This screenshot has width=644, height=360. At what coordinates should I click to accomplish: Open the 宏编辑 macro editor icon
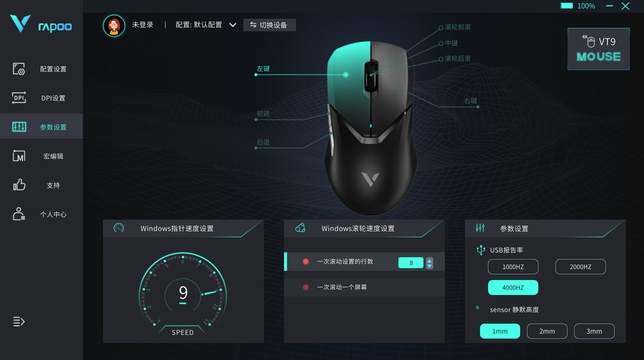pyautogui.click(x=19, y=156)
